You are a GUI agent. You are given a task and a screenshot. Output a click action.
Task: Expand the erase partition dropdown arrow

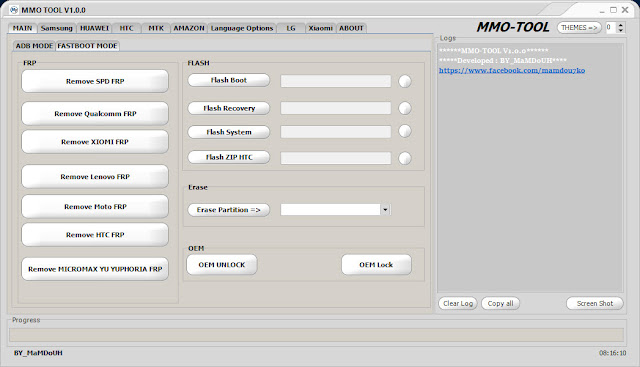[x=385, y=210]
